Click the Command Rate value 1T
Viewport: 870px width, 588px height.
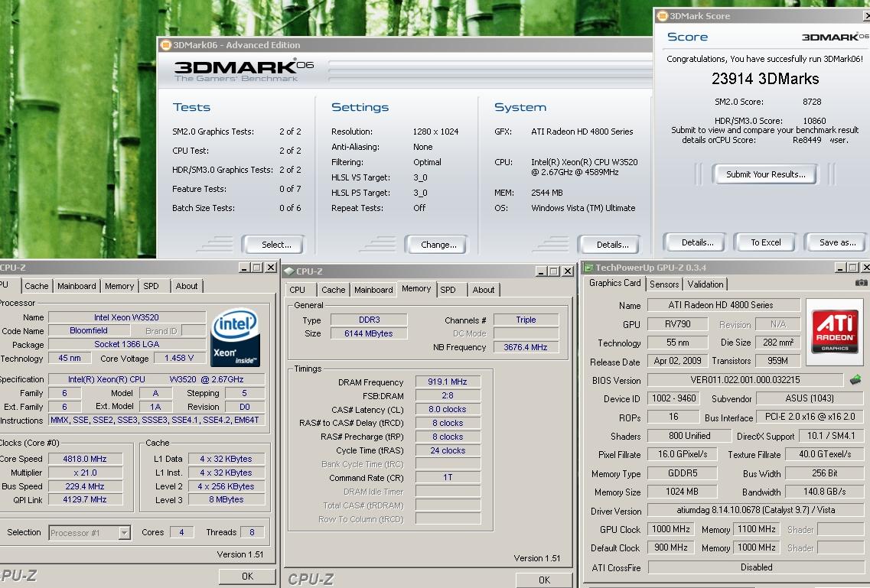pos(448,478)
